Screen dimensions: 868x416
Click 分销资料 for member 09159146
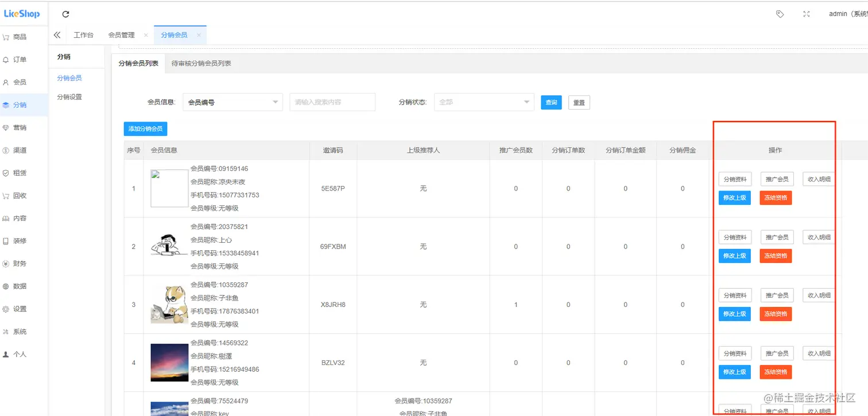pyautogui.click(x=735, y=179)
